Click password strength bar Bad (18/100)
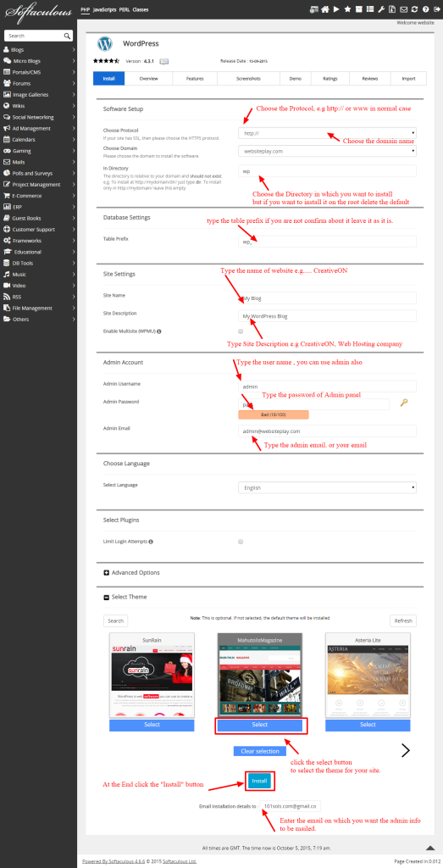Viewport: 443px width, 868px height. (274, 414)
